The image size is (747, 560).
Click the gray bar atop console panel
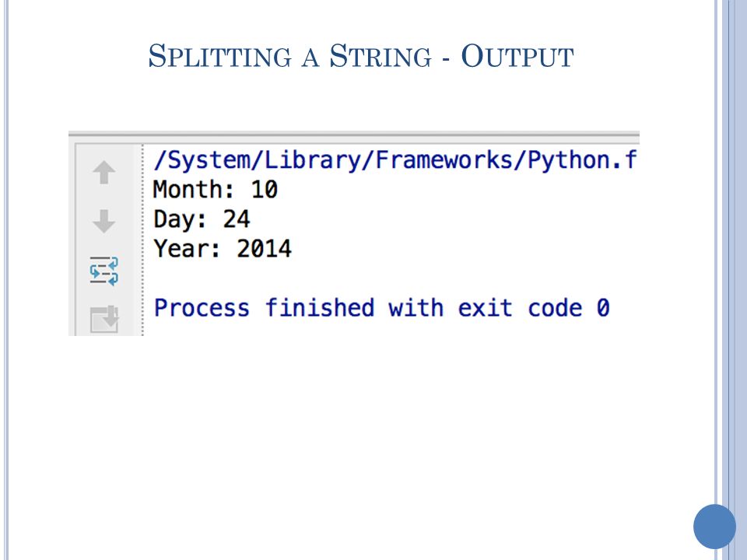click(354, 135)
